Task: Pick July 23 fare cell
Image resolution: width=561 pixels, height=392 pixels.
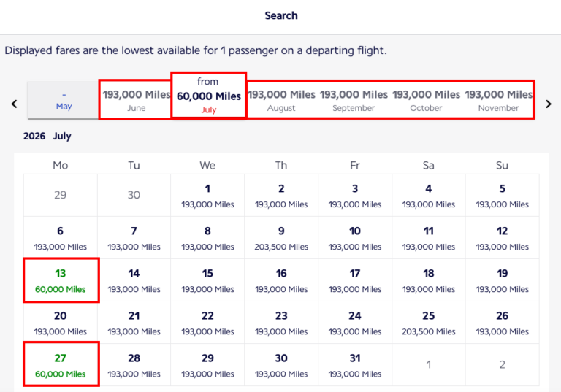Action: [281, 323]
